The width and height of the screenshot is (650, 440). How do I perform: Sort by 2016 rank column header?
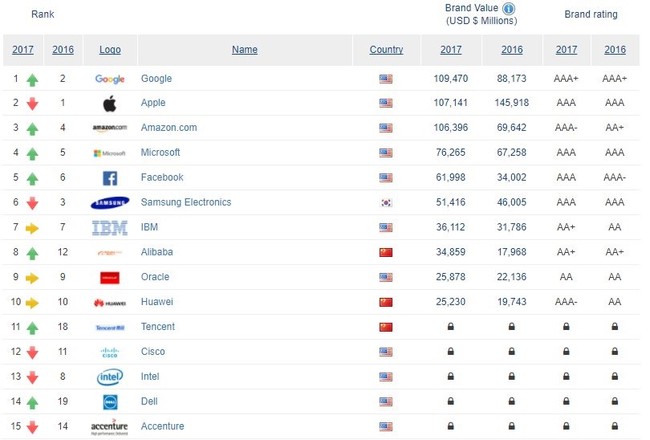tap(63, 50)
